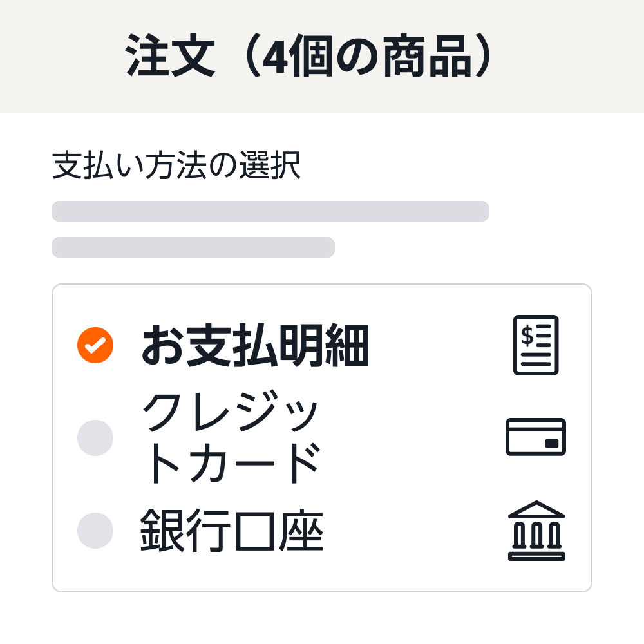
Task: Click the credit card icon
Action: pos(536,437)
